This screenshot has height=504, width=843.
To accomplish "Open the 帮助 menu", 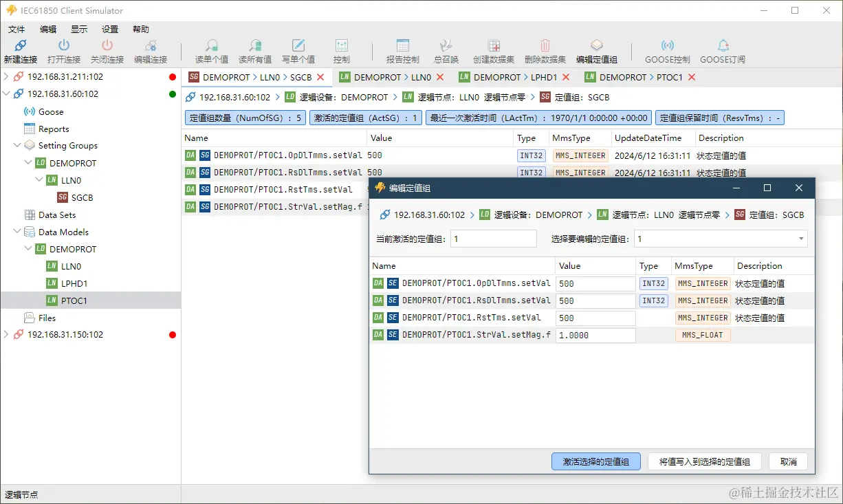I will pyautogui.click(x=141, y=29).
